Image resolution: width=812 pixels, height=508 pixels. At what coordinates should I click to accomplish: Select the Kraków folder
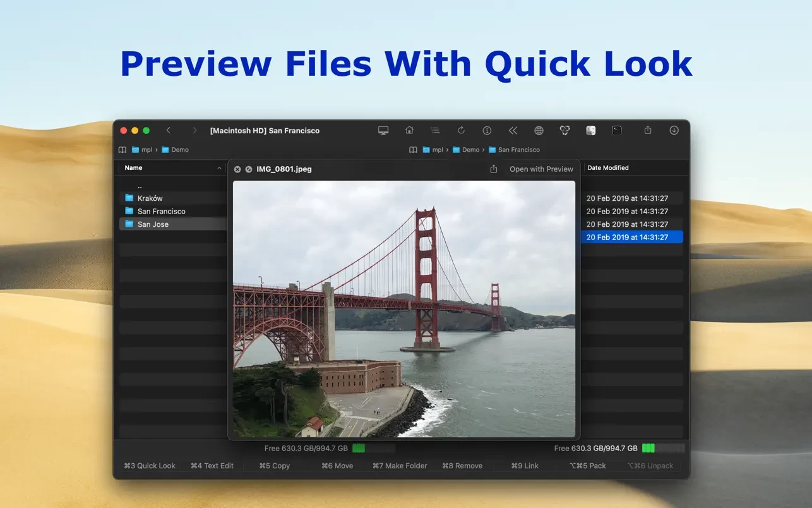coord(150,198)
